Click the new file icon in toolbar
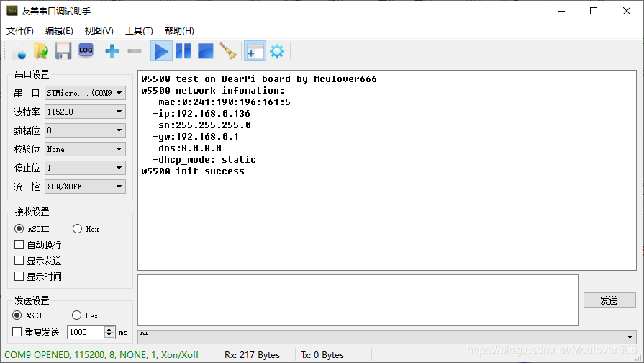The image size is (644, 363). click(x=19, y=51)
